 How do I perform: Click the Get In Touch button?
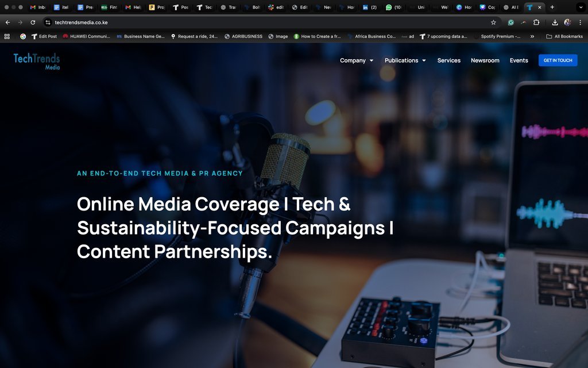click(558, 60)
